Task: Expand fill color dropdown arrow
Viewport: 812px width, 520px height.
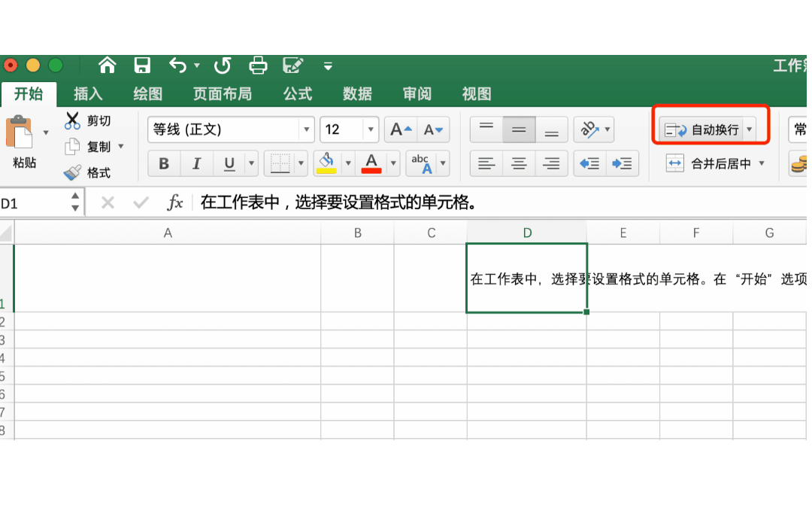Action: 348,164
